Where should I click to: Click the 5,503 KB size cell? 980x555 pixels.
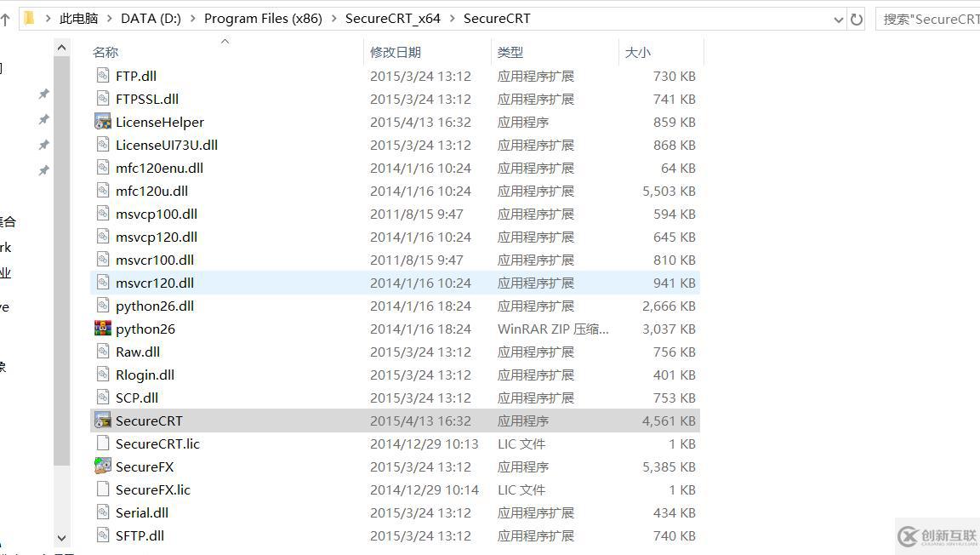[x=669, y=191]
